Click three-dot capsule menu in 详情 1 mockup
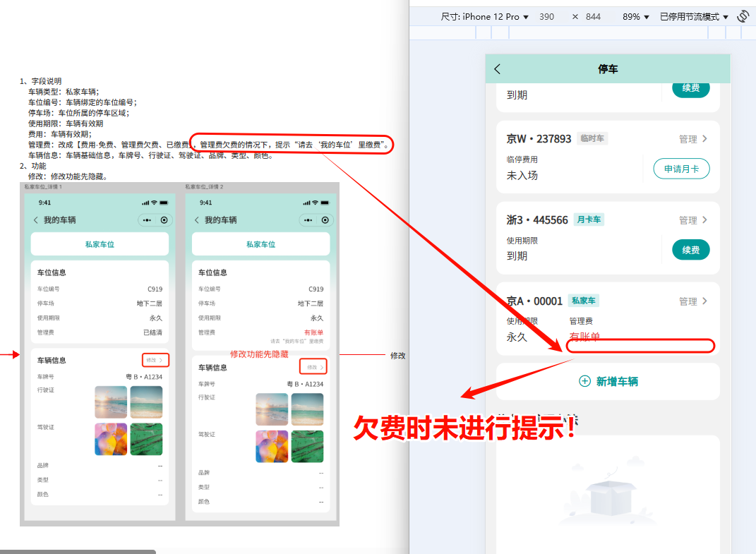This screenshot has width=756, height=554. click(x=147, y=220)
